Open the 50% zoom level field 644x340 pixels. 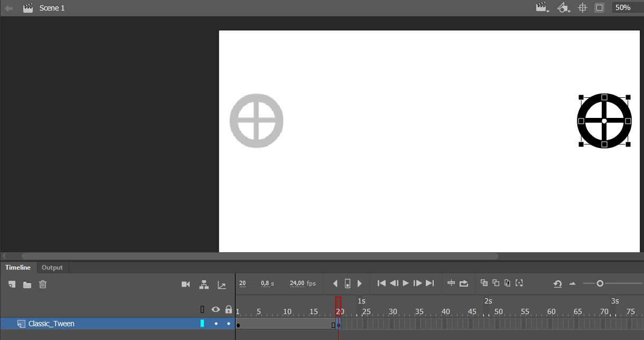click(x=627, y=8)
